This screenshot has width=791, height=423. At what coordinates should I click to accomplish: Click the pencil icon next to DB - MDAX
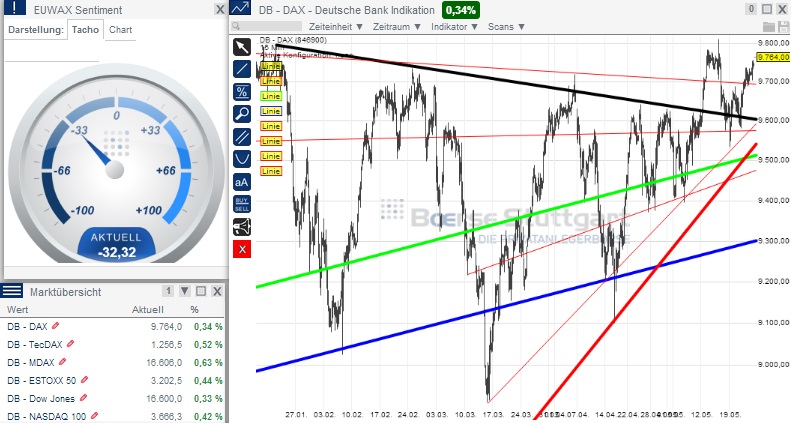(63, 362)
